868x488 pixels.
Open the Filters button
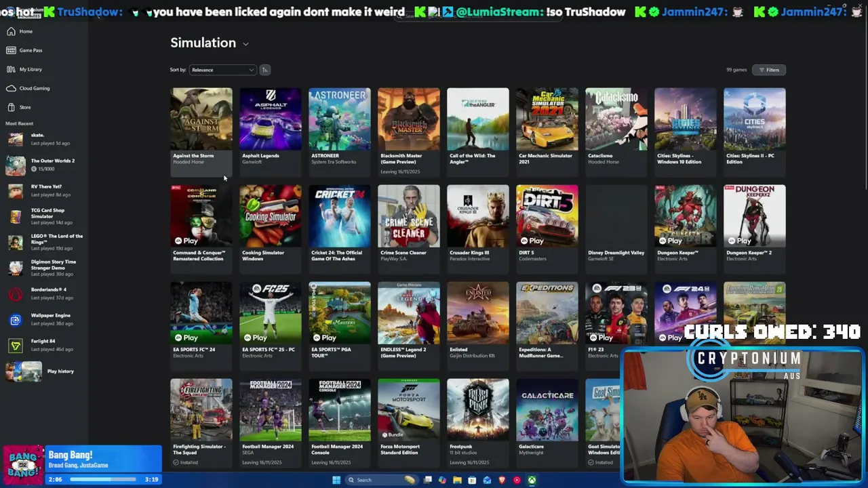pyautogui.click(x=769, y=70)
